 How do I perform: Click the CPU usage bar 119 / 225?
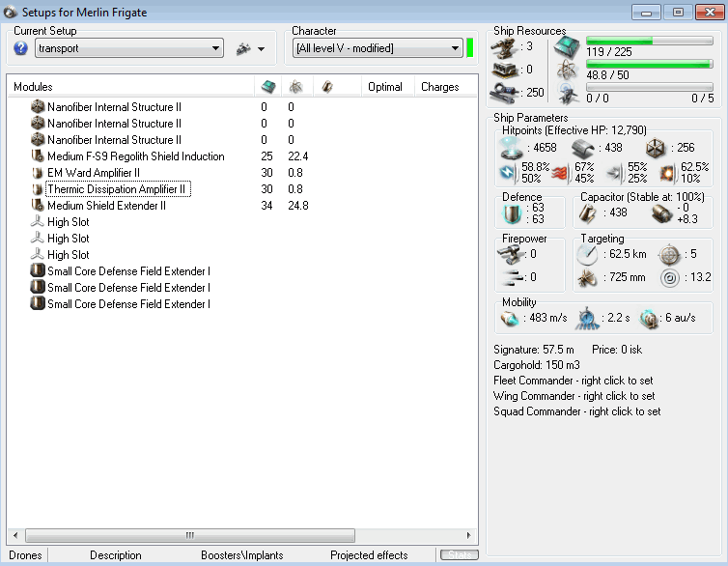pos(650,41)
